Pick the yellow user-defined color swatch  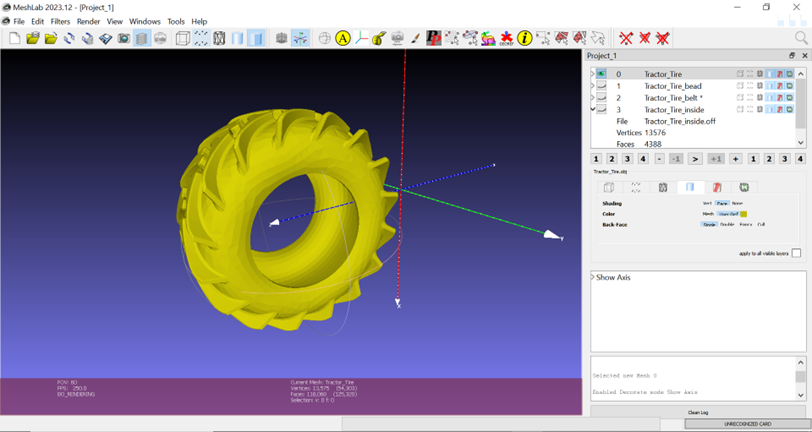tap(744, 214)
